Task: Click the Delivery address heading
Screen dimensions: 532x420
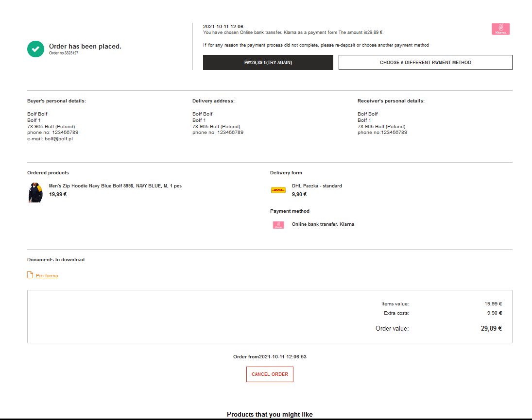Action: [x=213, y=101]
